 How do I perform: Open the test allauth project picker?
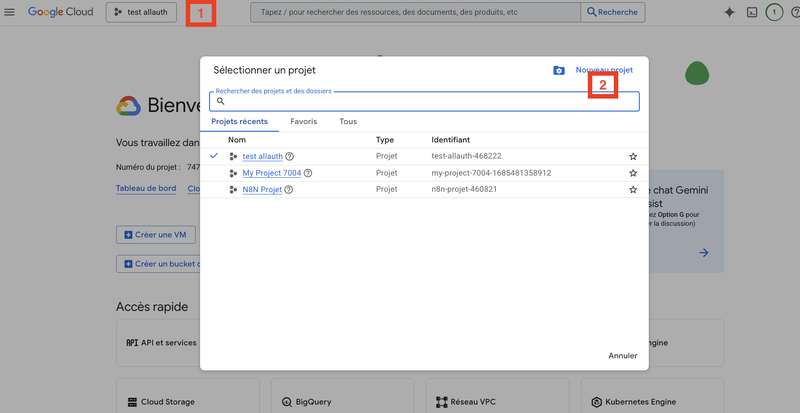click(x=141, y=12)
